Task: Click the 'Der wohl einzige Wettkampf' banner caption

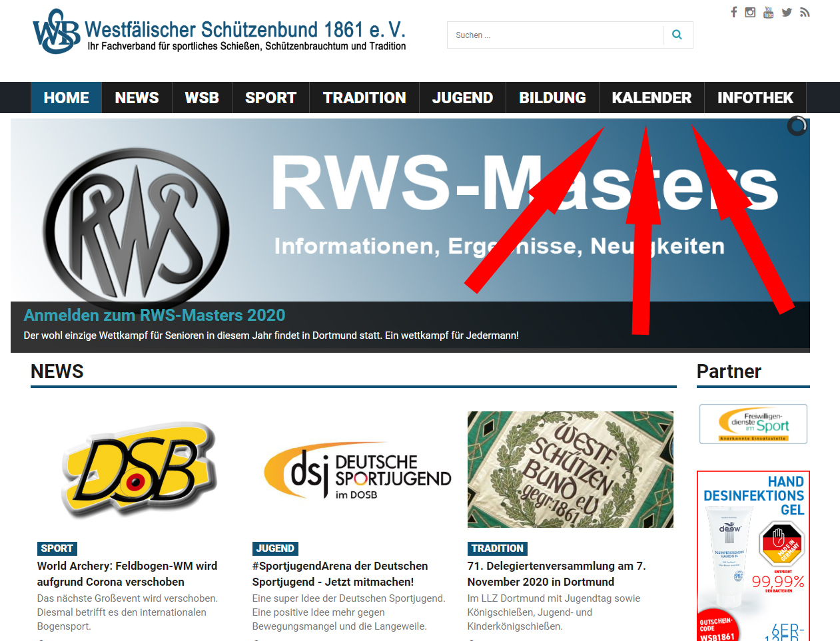Action: [x=271, y=335]
